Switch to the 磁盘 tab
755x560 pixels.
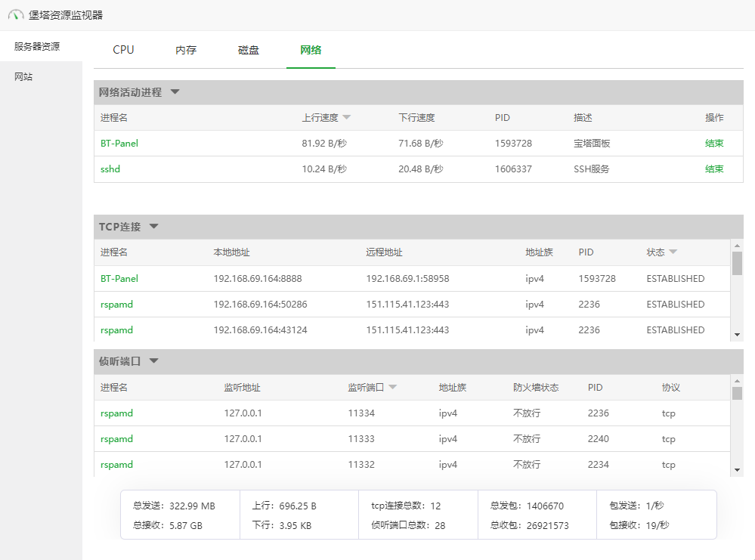(x=249, y=50)
